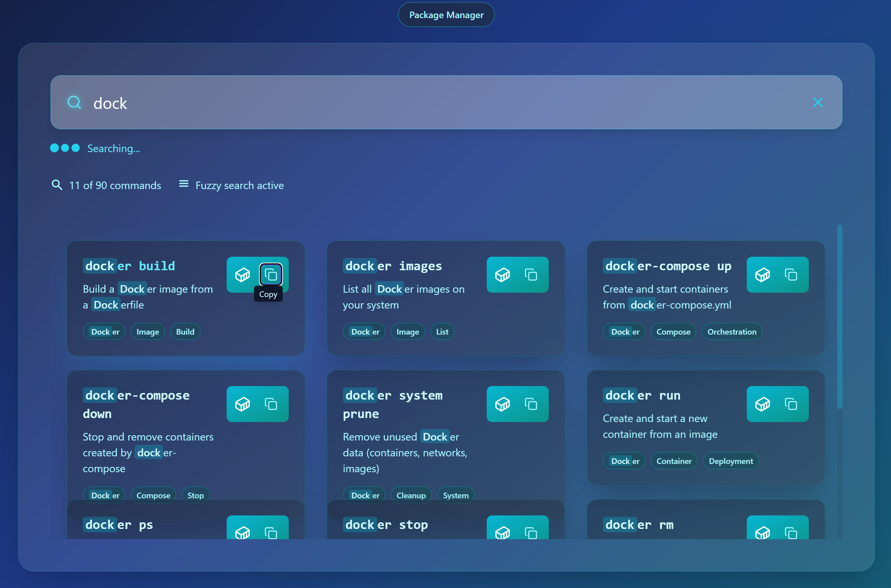This screenshot has height=588, width=891.
Task: Copy the docker run command
Action: (x=791, y=404)
